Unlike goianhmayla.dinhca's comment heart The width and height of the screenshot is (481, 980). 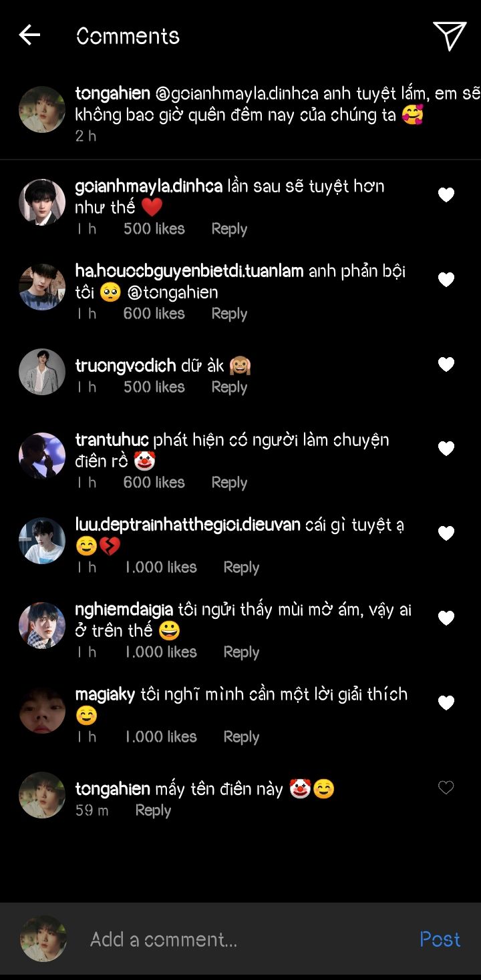pyautogui.click(x=446, y=195)
